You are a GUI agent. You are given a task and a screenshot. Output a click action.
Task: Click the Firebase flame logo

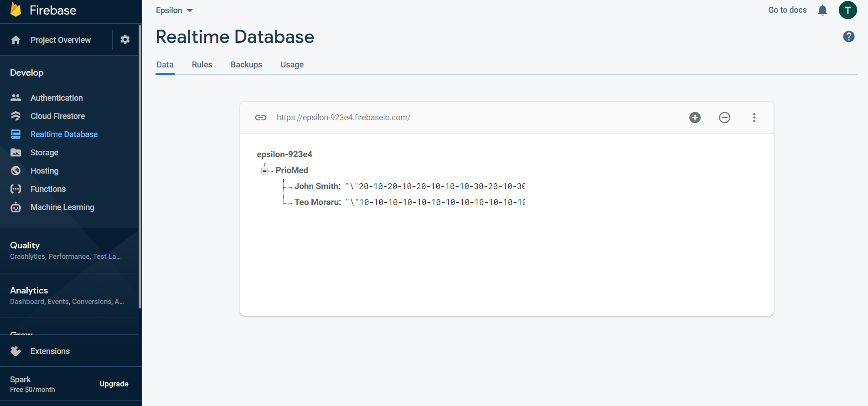coord(16,10)
